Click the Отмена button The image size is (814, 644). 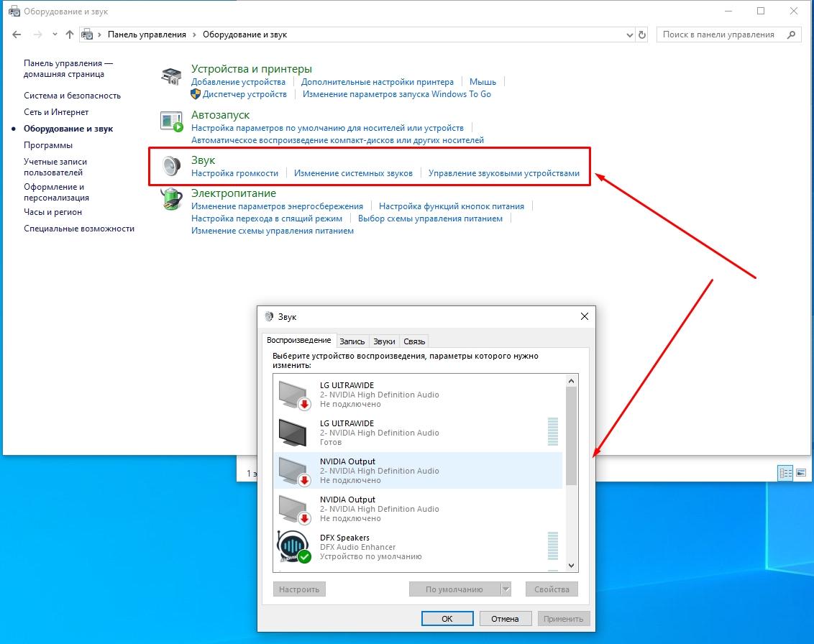505,618
